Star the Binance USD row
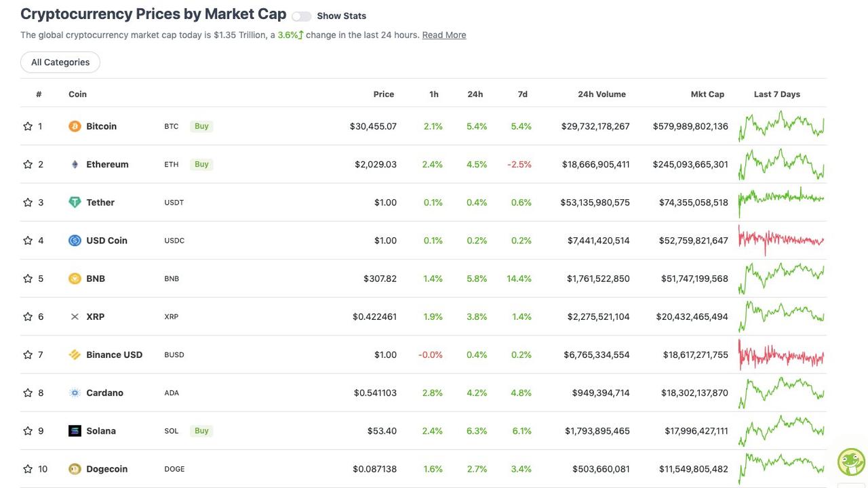The height and width of the screenshot is (488, 868). point(28,354)
